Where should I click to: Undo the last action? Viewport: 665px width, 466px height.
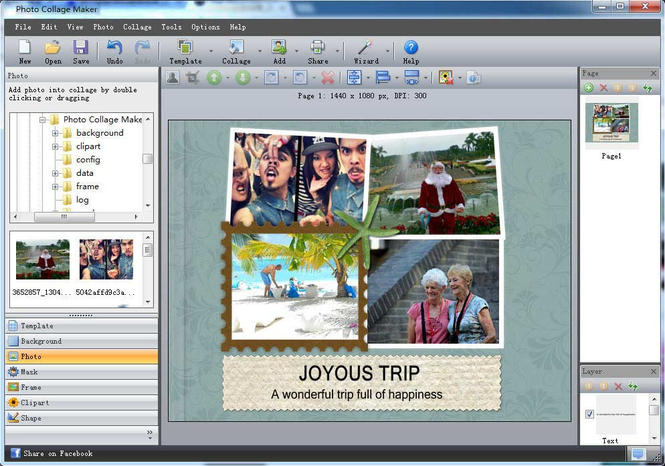(x=115, y=47)
